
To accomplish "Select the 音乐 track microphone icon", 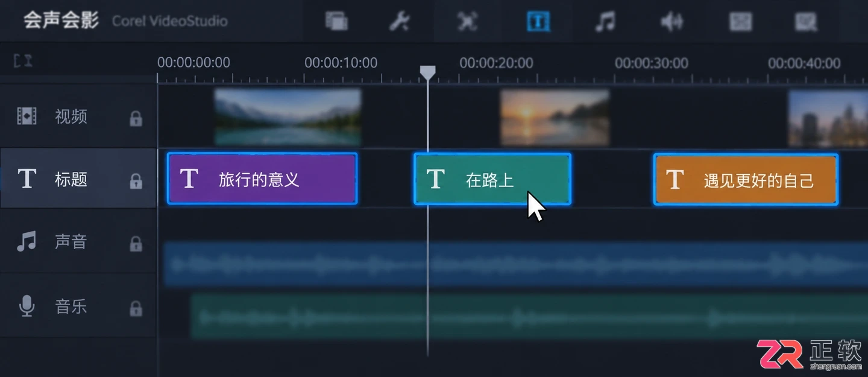I will (27, 306).
